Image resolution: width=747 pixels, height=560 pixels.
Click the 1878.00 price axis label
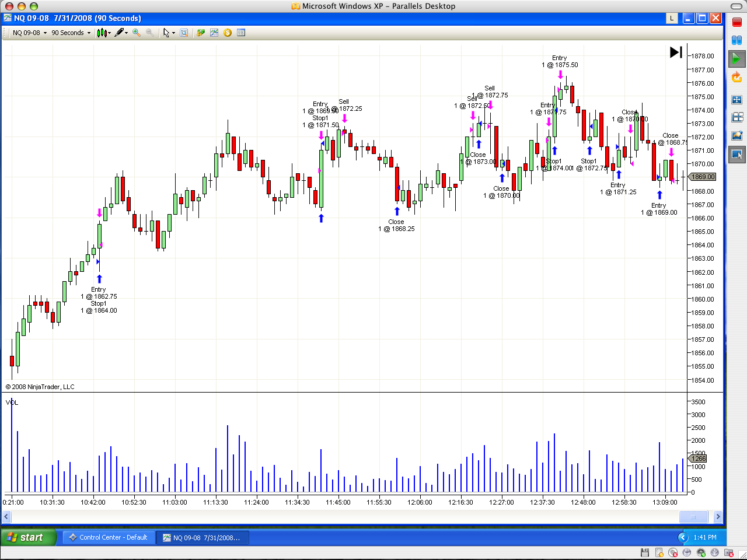pyautogui.click(x=703, y=56)
